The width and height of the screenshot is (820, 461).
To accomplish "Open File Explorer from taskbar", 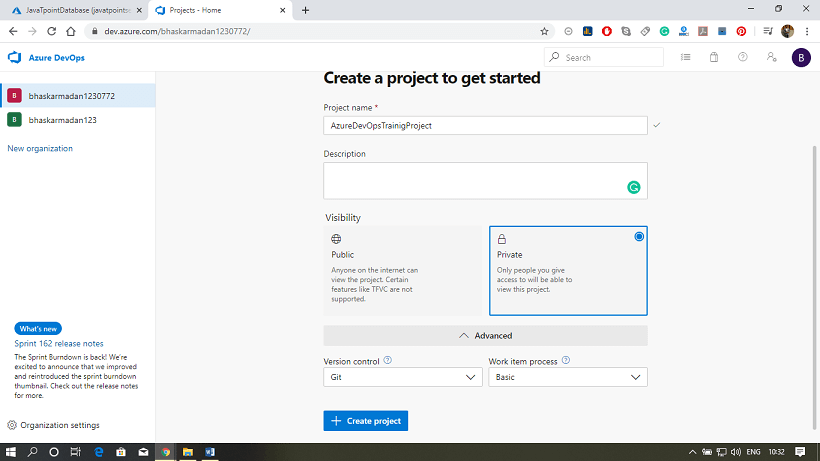I will [188, 452].
